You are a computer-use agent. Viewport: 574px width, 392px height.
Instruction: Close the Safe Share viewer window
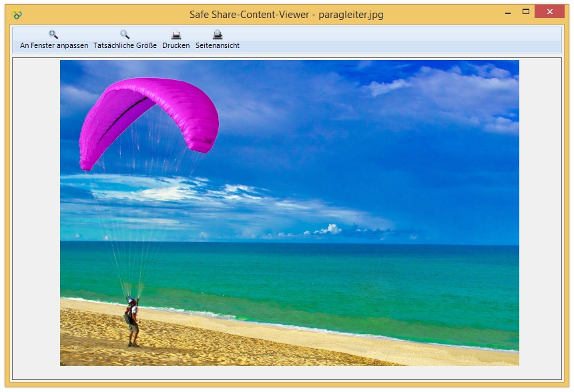(x=549, y=12)
